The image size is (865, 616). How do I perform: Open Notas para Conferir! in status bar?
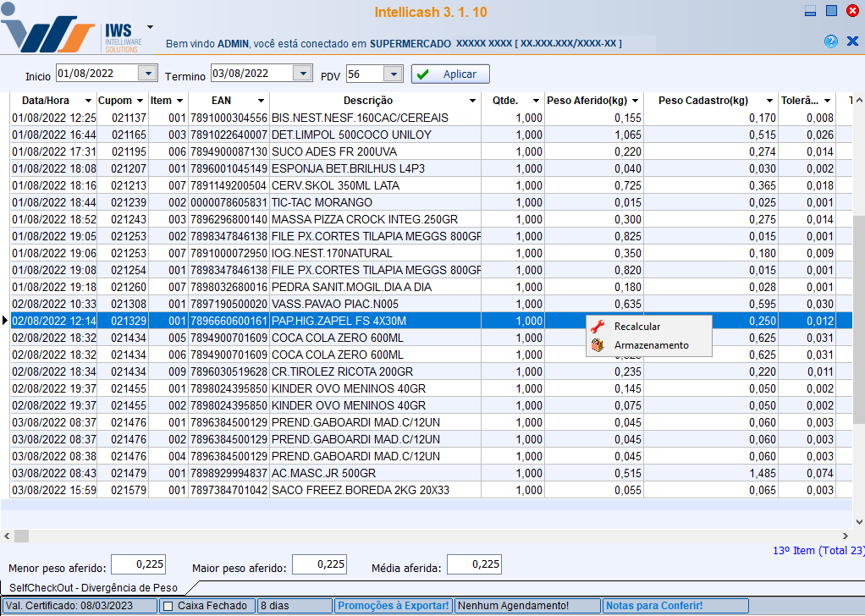tap(654, 606)
